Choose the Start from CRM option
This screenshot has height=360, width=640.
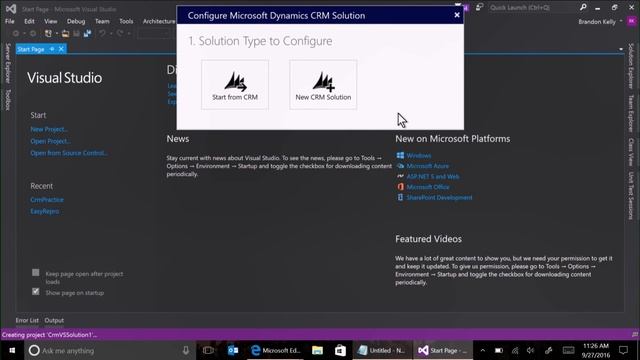click(x=235, y=85)
